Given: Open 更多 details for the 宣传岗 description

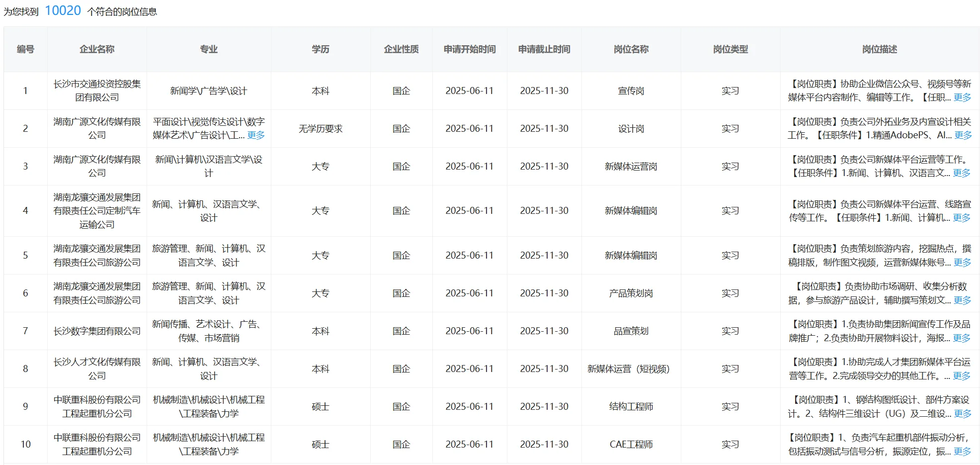Looking at the screenshot, I should [962, 97].
